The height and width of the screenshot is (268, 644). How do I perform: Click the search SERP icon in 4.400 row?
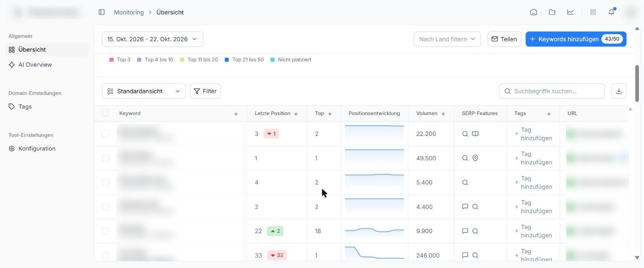coord(475,207)
